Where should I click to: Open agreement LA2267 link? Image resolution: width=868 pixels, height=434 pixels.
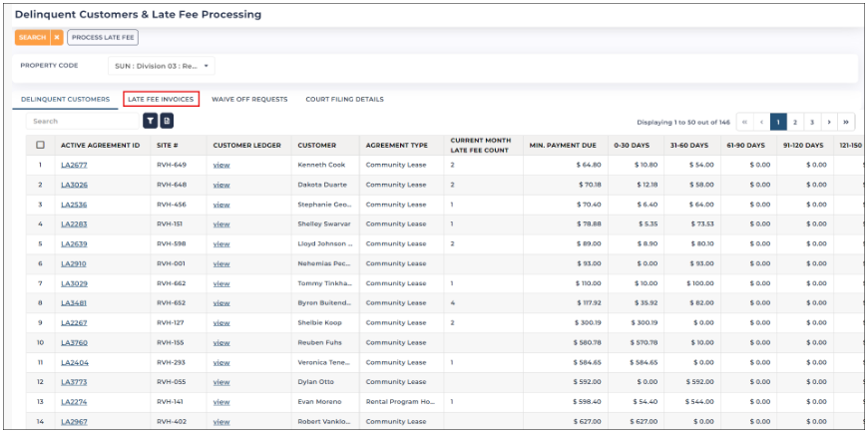tap(74, 322)
